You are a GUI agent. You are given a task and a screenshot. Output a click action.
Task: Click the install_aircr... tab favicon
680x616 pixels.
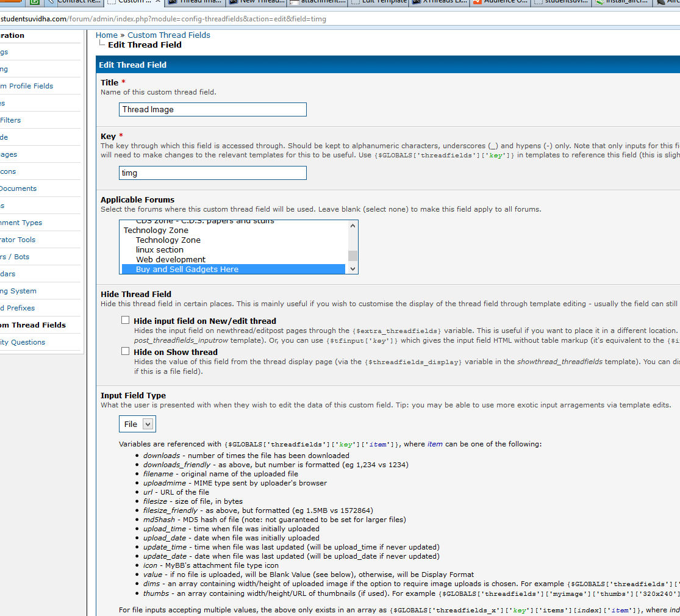click(599, 2)
